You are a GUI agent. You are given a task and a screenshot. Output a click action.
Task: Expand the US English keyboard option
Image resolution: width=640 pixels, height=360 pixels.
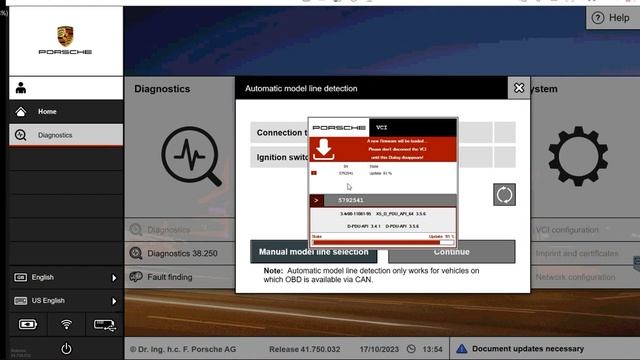coord(66,301)
